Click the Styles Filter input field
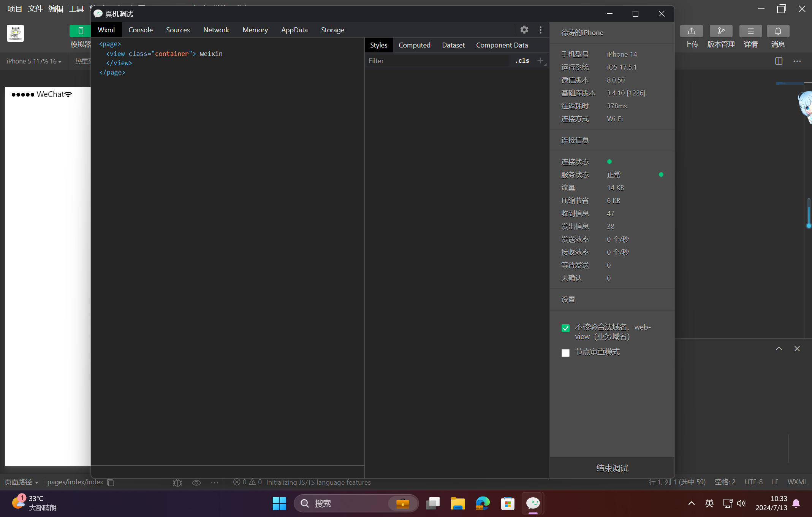The image size is (812, 517). click(437, 61)
